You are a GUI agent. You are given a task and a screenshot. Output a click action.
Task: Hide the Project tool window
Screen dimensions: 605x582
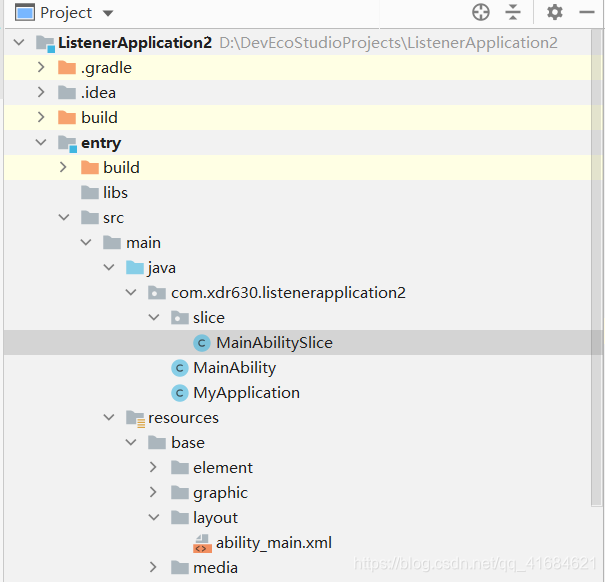pyautogui.click(x=586, y=12)
